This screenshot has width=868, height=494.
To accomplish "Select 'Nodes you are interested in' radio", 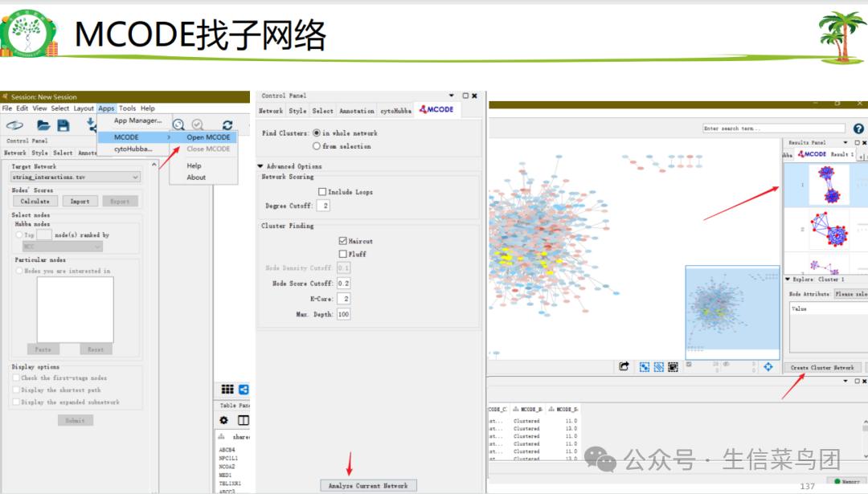I will 19,271.
